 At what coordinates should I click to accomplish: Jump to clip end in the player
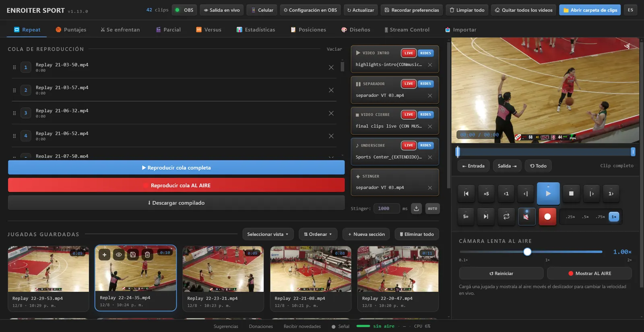tap(486, 217)
